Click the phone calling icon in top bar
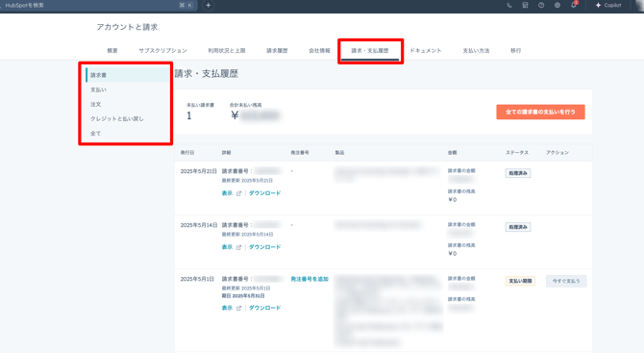Viewport: 644px width, 353px height. pos(509,6)
